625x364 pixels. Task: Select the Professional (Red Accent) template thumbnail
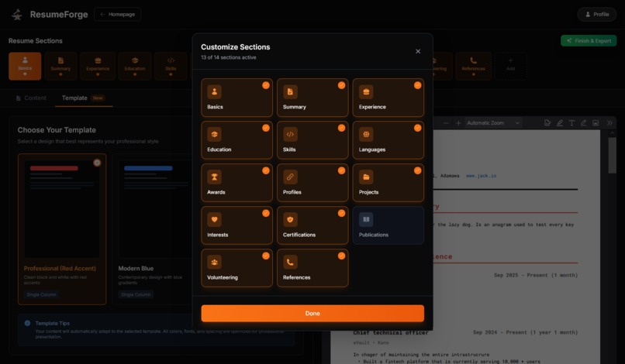[x=62, y=209]
